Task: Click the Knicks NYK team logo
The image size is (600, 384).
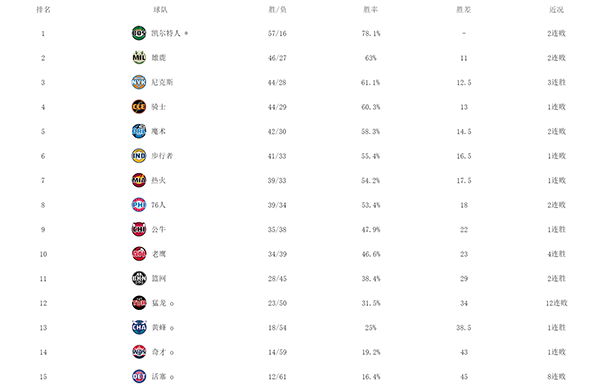Action: tap(139, 82)
